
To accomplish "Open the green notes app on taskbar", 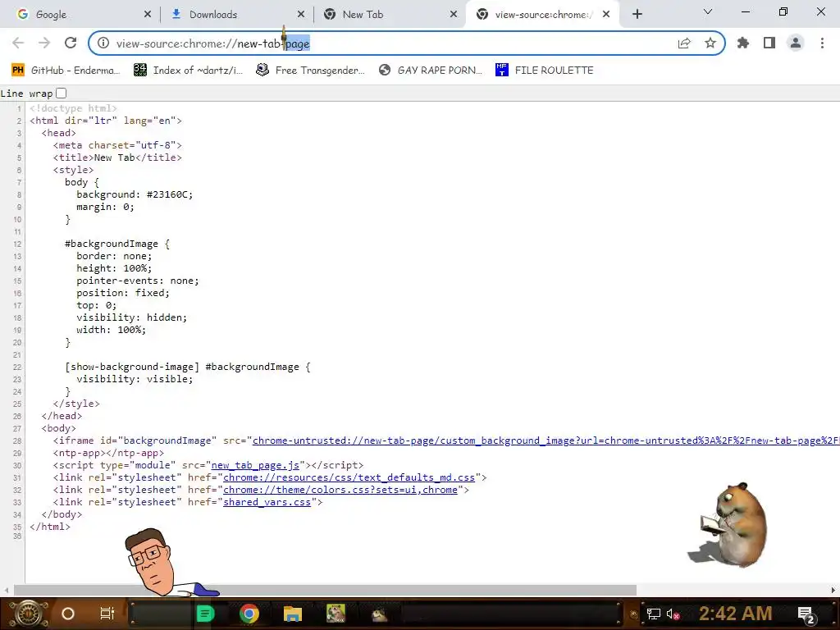I will tap(205, 614).
